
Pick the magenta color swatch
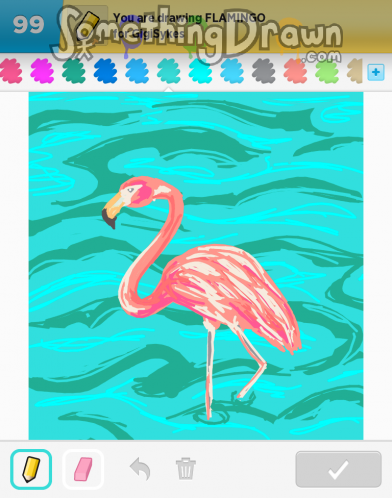pyautogui.click(x=42, y=71)
